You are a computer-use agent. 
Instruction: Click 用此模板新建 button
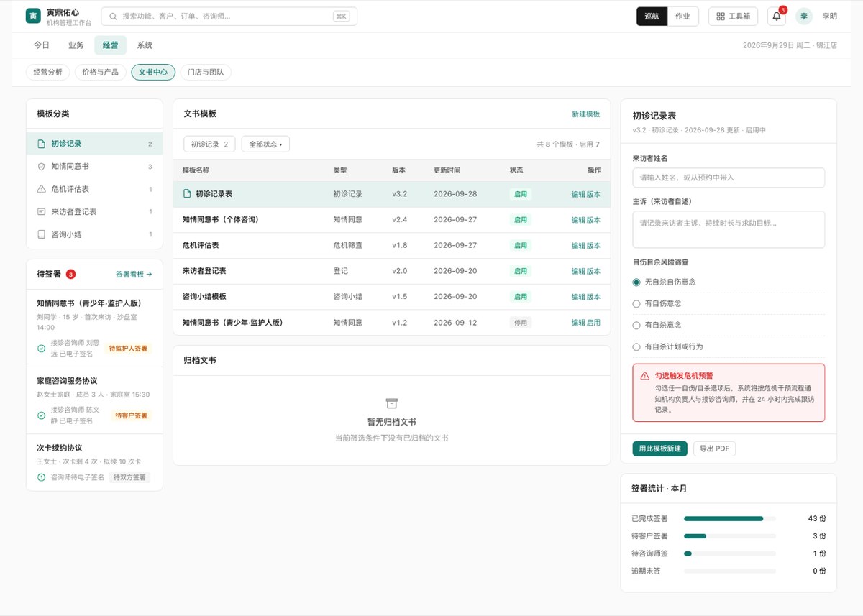(659, 449)
